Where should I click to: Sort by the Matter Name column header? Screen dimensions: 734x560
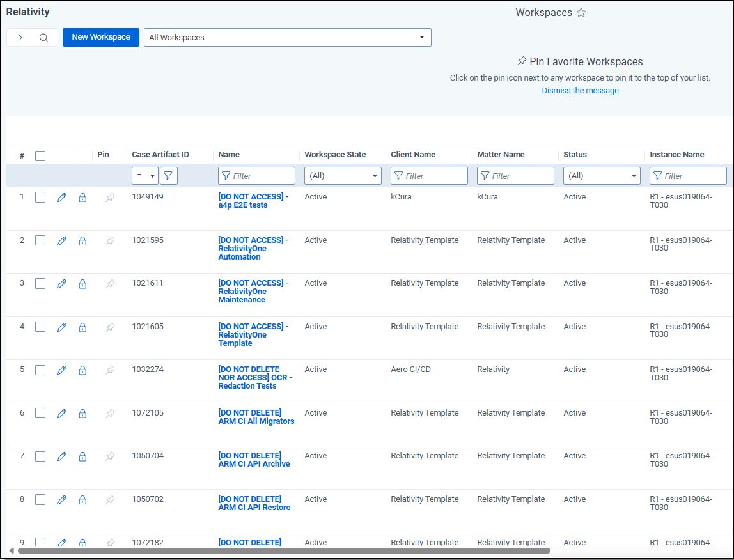pyautogui.click(x=501, y=155)
